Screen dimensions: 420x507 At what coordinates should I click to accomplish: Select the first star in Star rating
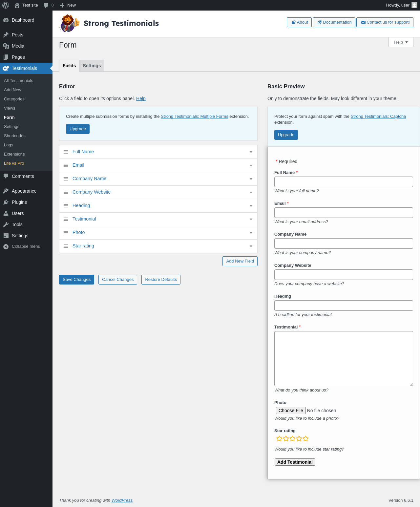point(279,439)
